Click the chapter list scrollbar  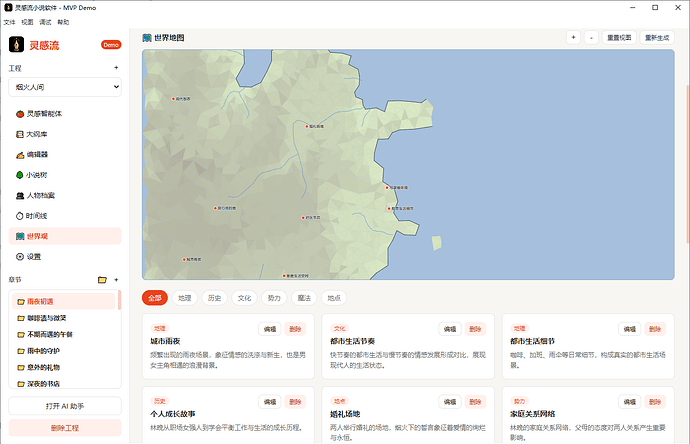tap(119, 300)
